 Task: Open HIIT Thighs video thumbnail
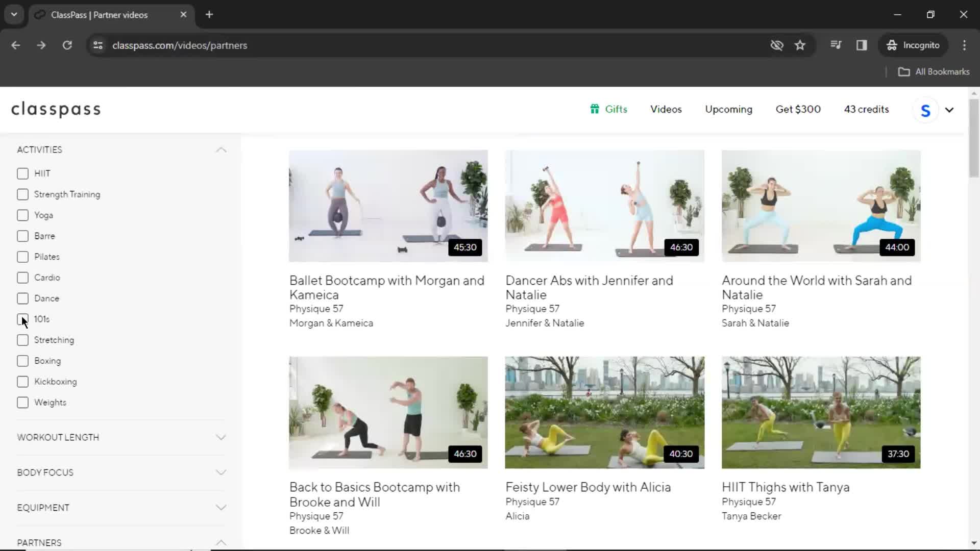(x=821, y=413)
